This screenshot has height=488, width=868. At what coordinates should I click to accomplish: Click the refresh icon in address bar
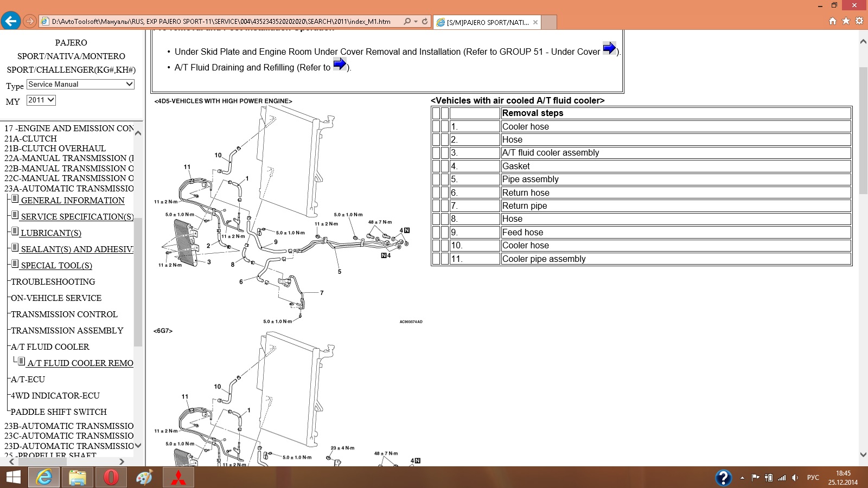point(425,22)
